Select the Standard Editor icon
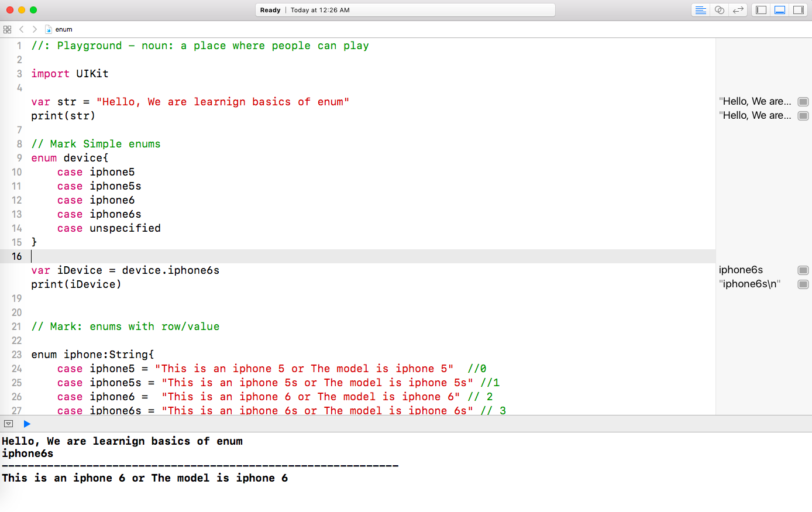This screenshot has height=512, width=812. pyautogui.click(x=700, y=10)
